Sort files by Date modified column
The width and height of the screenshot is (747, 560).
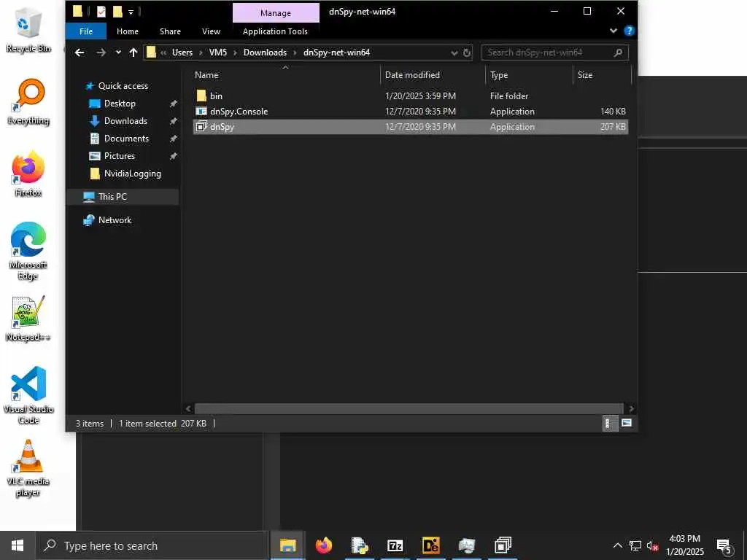pyautogui.click(x=433, y=75)
